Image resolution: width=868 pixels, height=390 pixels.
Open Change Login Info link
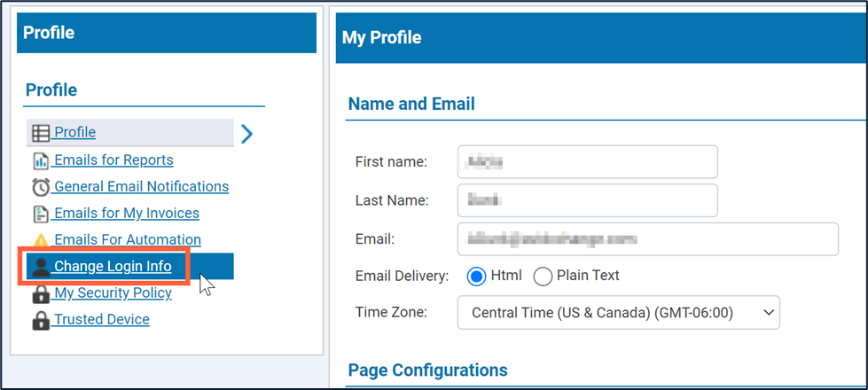(113, 267)
